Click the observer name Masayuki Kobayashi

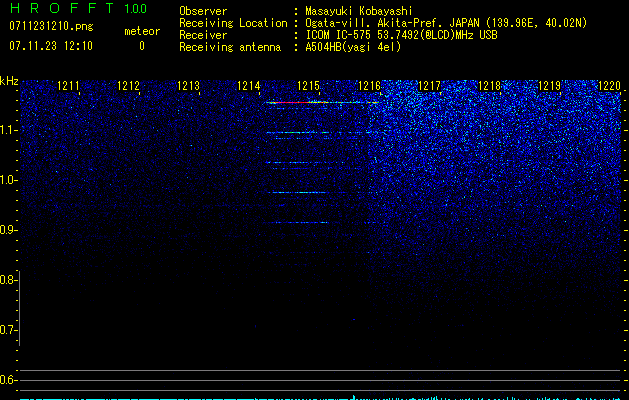coord(359,11)
